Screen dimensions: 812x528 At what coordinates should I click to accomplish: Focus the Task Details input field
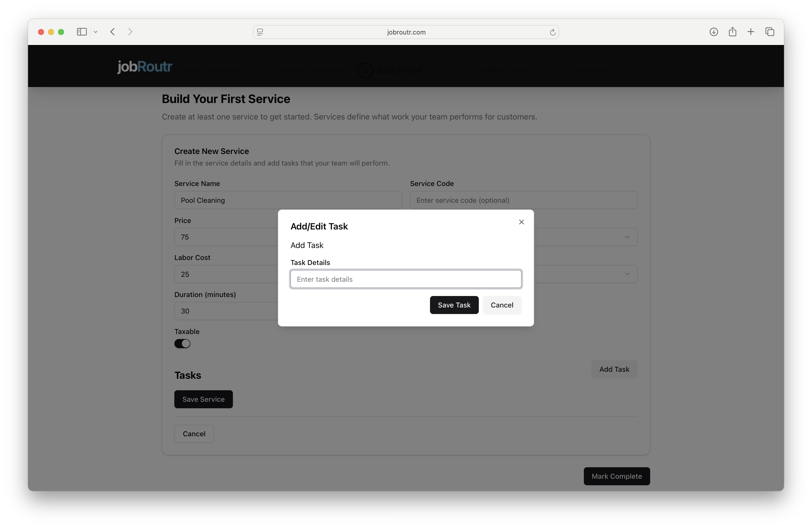click(x=406, y=279)
